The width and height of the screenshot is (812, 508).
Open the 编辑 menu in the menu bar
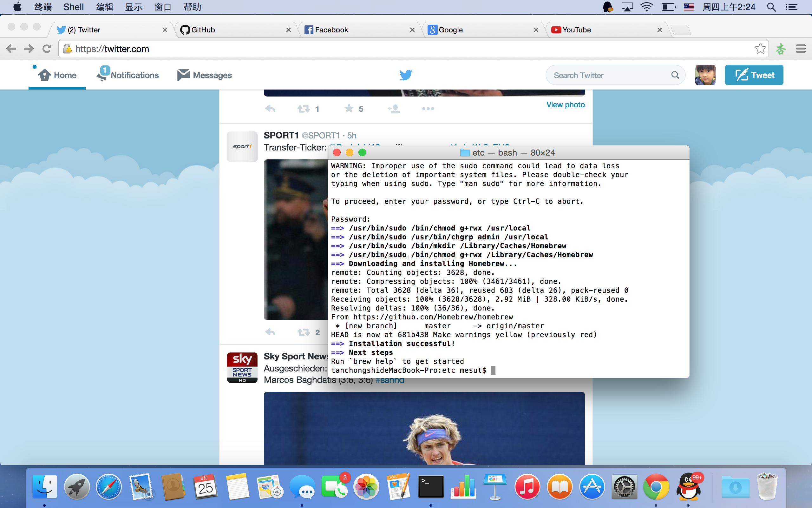105,7
